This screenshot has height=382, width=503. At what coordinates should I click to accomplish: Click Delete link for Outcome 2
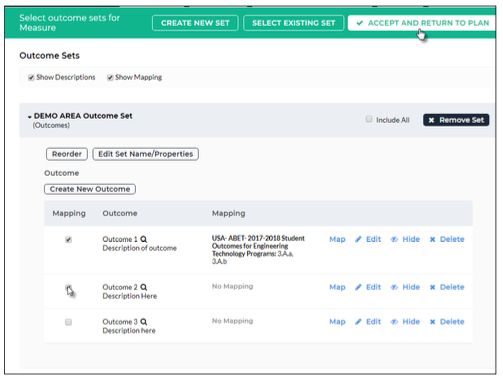tap(452, 287)
